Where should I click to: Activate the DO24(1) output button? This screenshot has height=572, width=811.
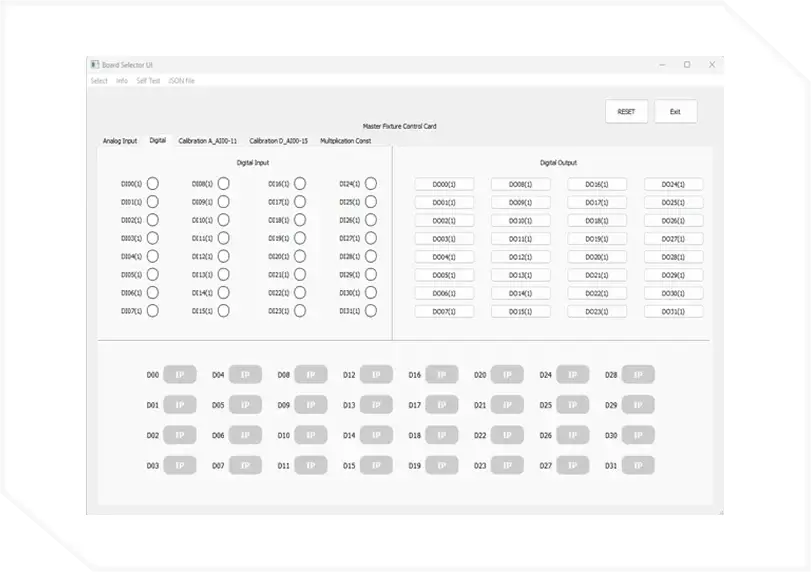(673, 184)
